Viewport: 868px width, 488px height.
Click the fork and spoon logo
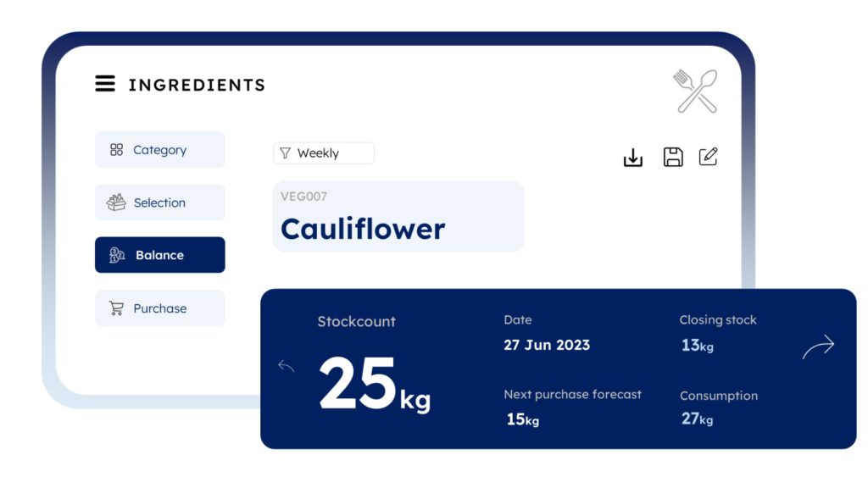(696, 91)
